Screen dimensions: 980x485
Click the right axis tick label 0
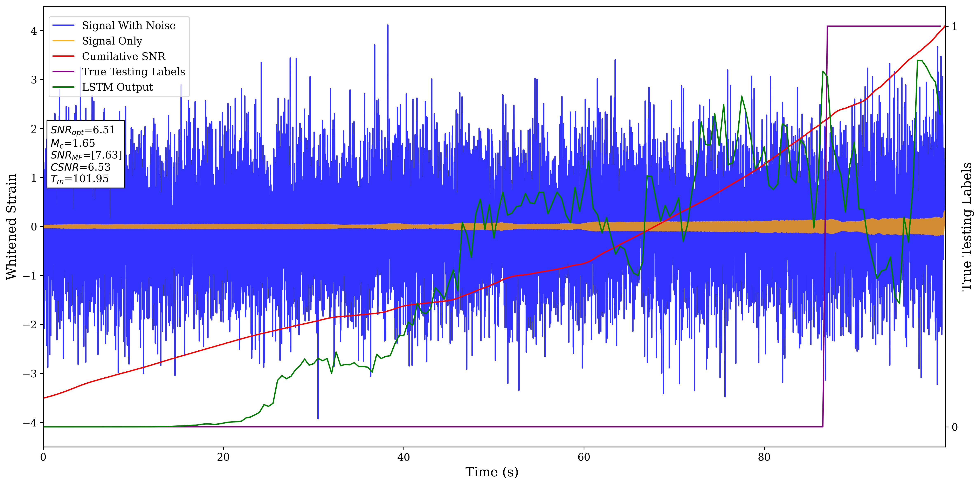(x=954, y=427)
